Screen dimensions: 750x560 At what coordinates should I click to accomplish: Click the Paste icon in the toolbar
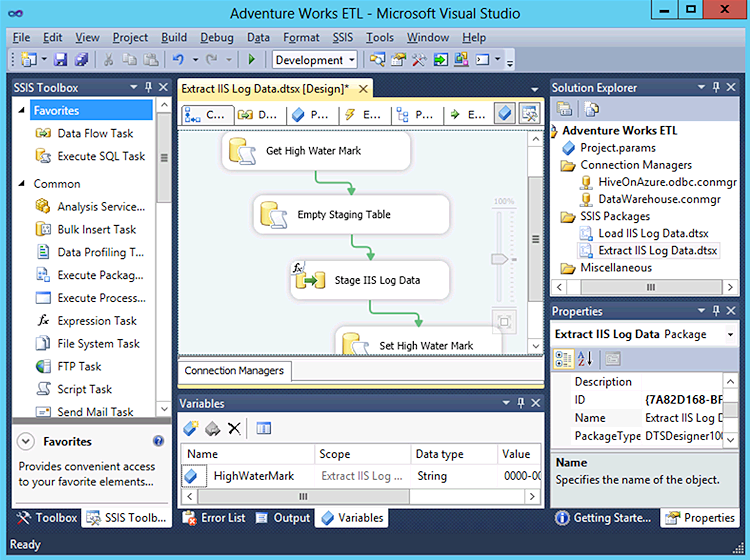tap(151, 60)
